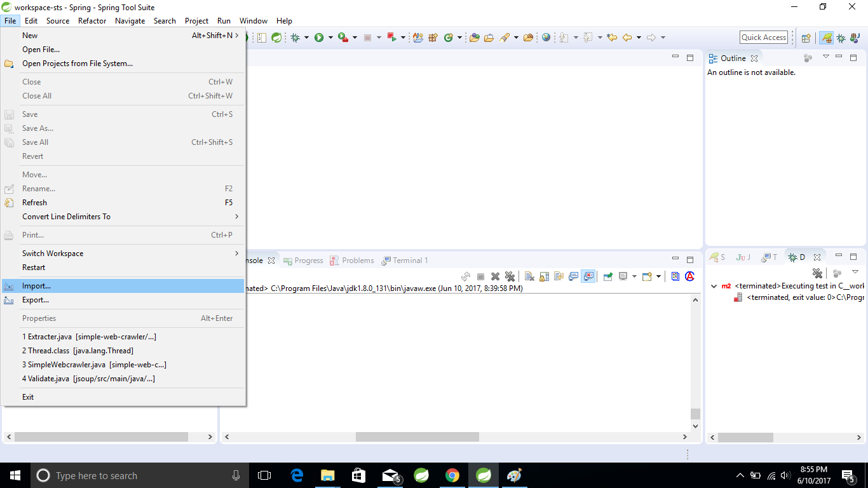Collapse the m2 terminated launch node
This screenshot has width=868, height=488.
[713, 286]
